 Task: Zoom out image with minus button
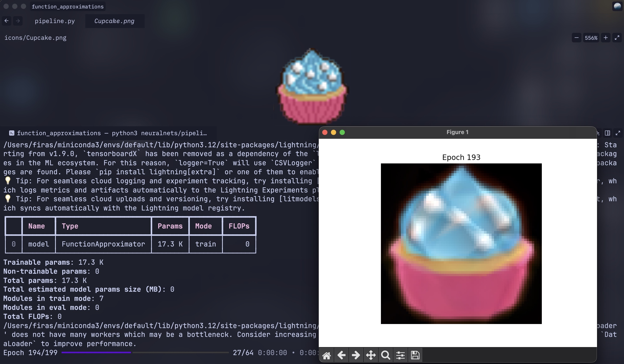(x=576, y=38)
